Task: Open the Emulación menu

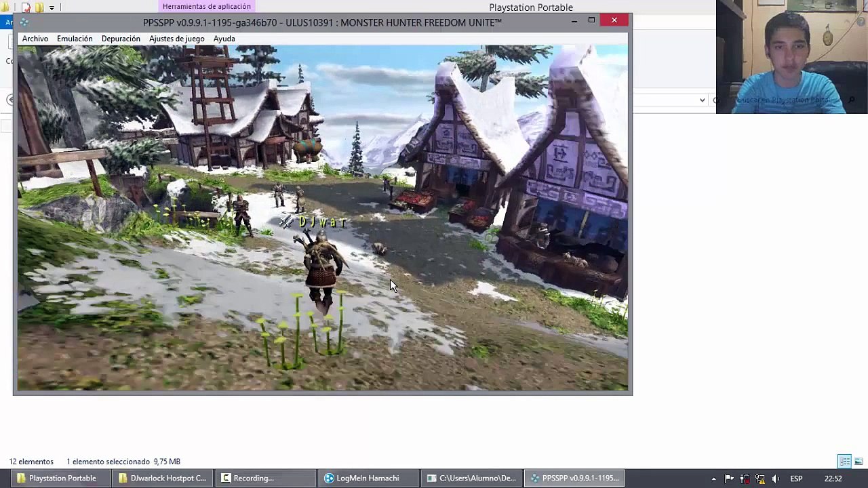Action: click(x=75, y=39)
